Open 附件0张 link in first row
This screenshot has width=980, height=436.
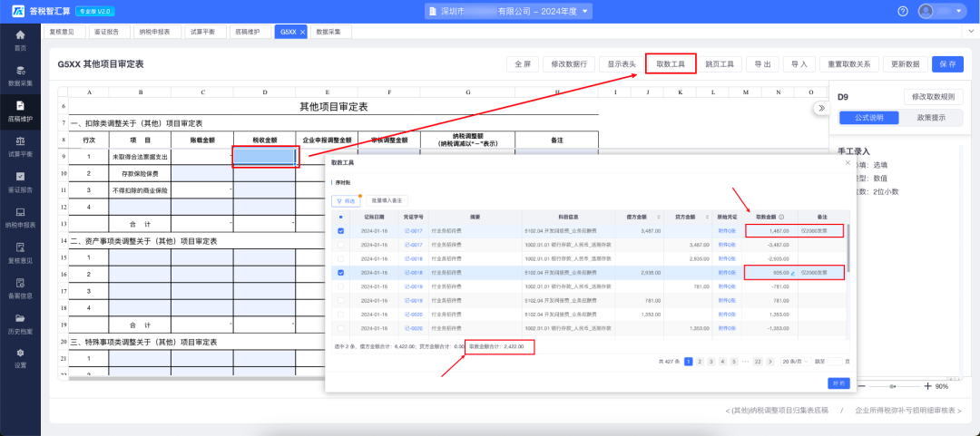point(726,230)
